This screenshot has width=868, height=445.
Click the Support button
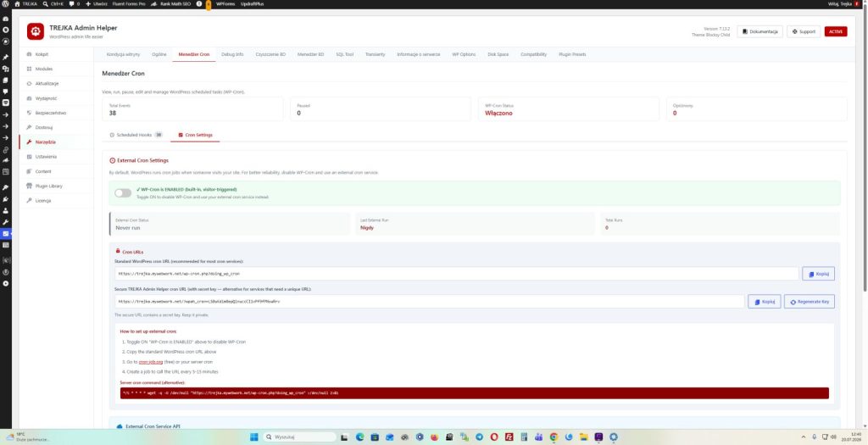804,31
